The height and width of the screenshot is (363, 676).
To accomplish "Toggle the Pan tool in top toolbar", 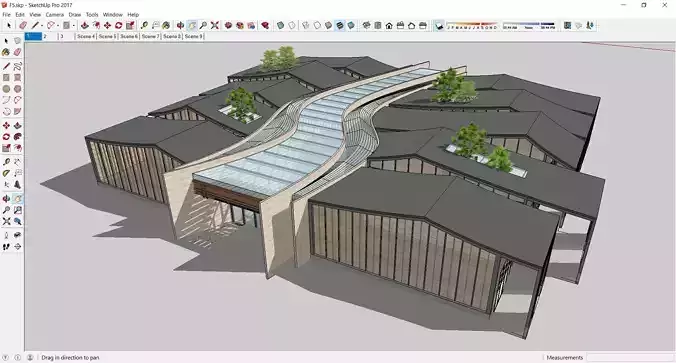I will click(191, 25).
